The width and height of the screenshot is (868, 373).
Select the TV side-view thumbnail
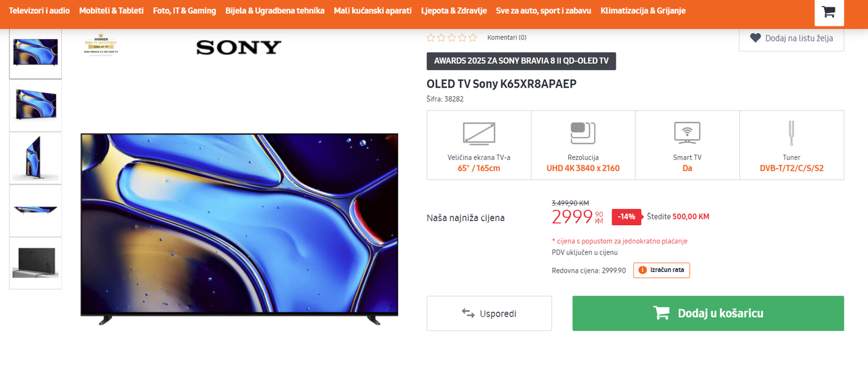click(x=35, y=158)
